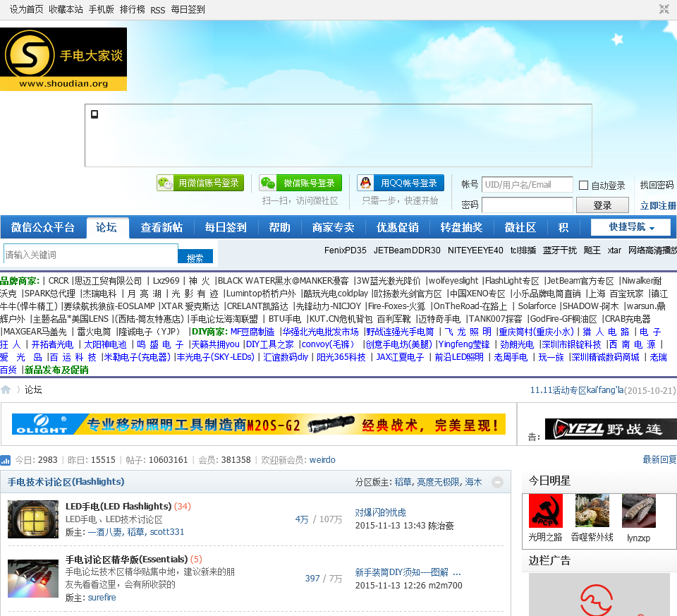Open the 帮助 nav tab
The image size is (677, 616).
pyautogui.click(x=280, y=227)
